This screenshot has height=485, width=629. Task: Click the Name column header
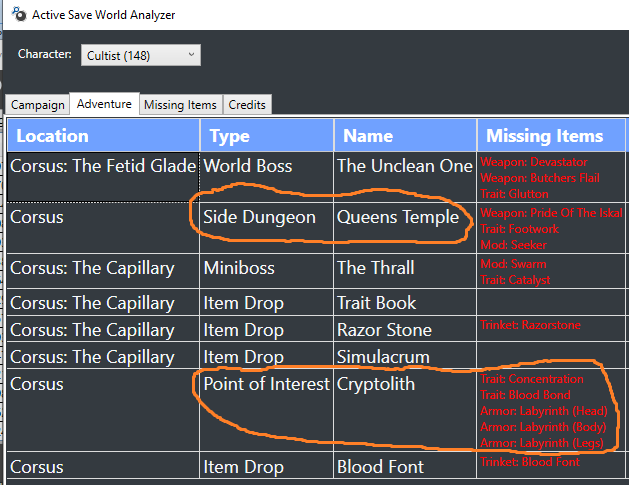coord(405,135)
